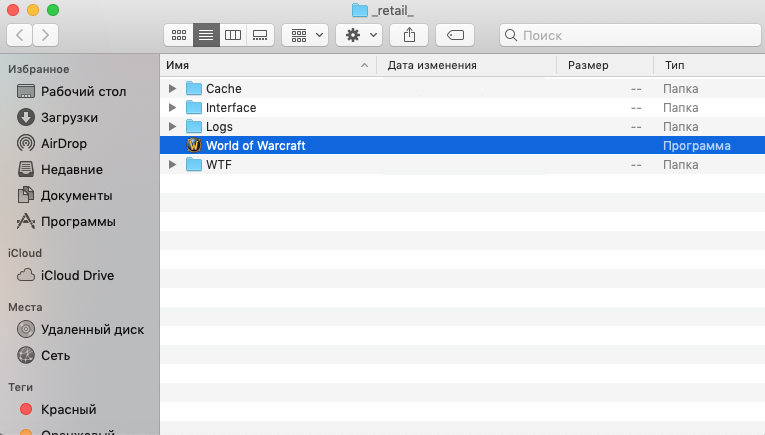Viewport: 765px width, 435px height.
Task: Click the Edit Tags toolbar icon
Action: (455, 35)
